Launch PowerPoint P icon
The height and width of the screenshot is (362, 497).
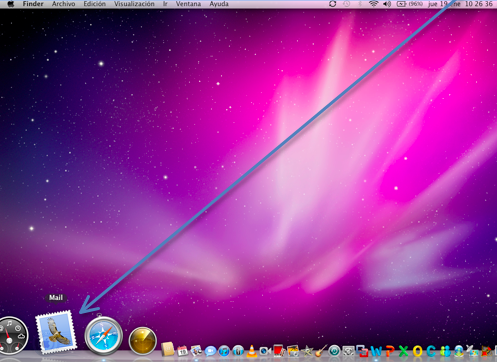[x=390, y=351]
